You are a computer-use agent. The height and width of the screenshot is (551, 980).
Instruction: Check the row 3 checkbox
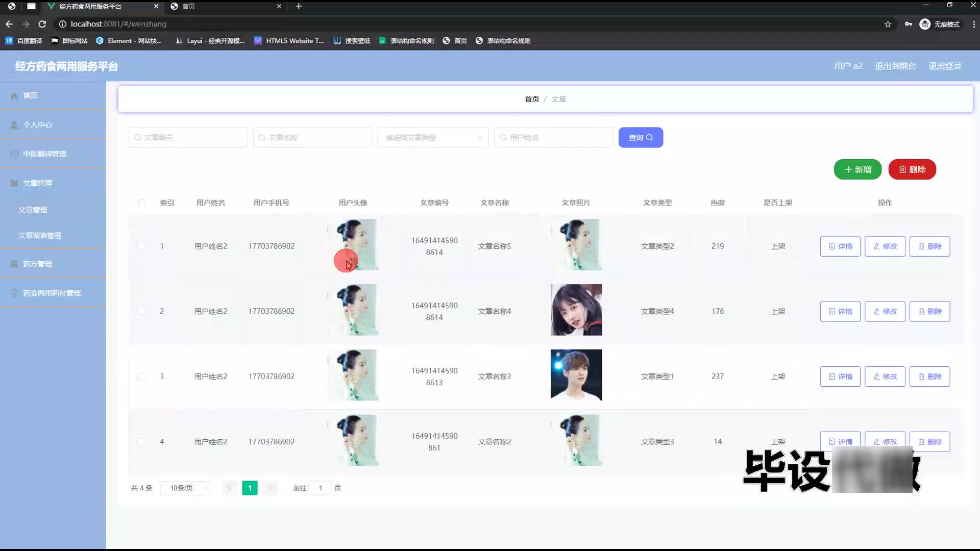(x=141, y=377)
